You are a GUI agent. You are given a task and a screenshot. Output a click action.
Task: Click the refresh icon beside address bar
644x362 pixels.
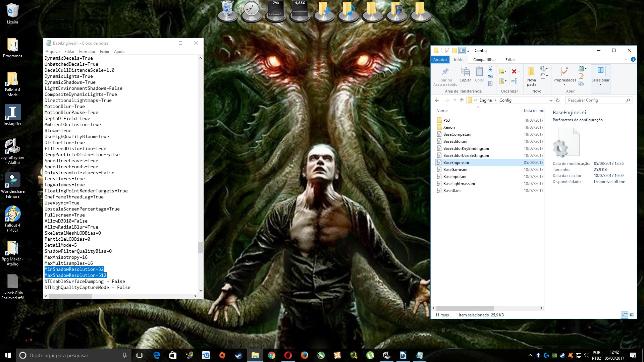558,100
